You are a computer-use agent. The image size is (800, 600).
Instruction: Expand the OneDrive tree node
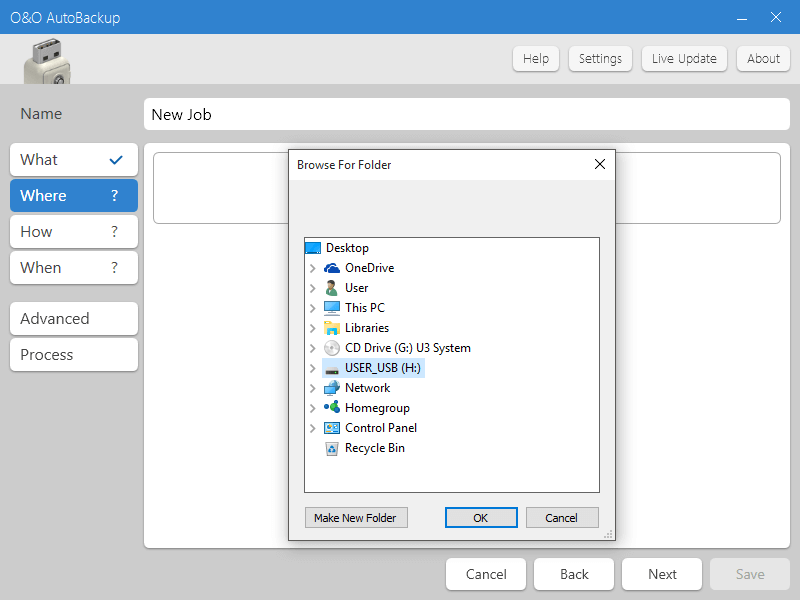click(x=313, y=268)
